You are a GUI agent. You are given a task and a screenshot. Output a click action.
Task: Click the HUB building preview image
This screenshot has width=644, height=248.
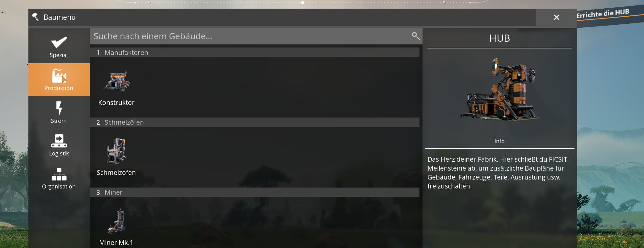point(499,89)
